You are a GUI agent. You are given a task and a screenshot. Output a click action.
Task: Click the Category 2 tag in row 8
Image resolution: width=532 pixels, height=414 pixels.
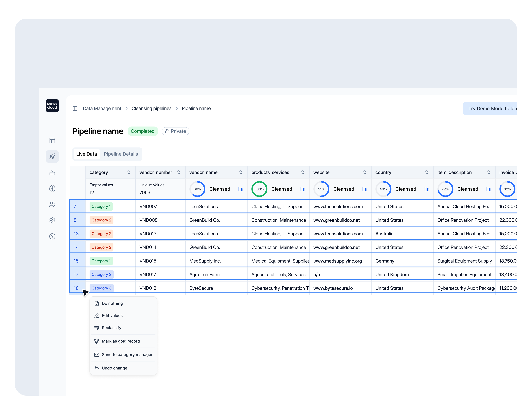pyautogui.click(x=101, y=220)
